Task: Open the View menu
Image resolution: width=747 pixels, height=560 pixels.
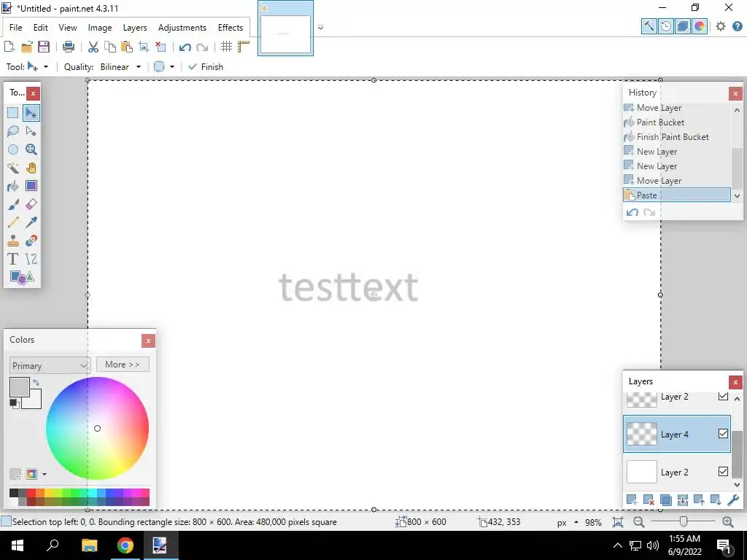Action: [68, 28]
